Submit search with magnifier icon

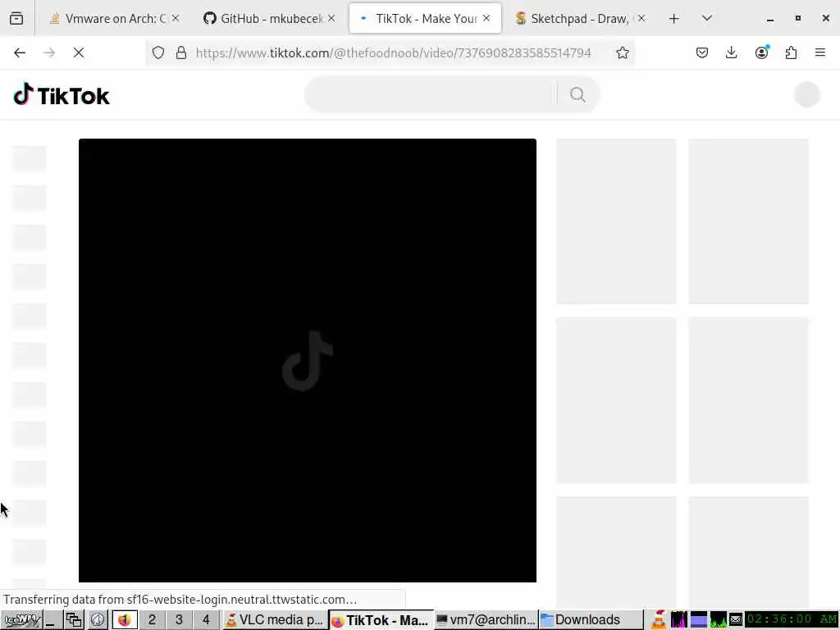[x=577, y=95]
